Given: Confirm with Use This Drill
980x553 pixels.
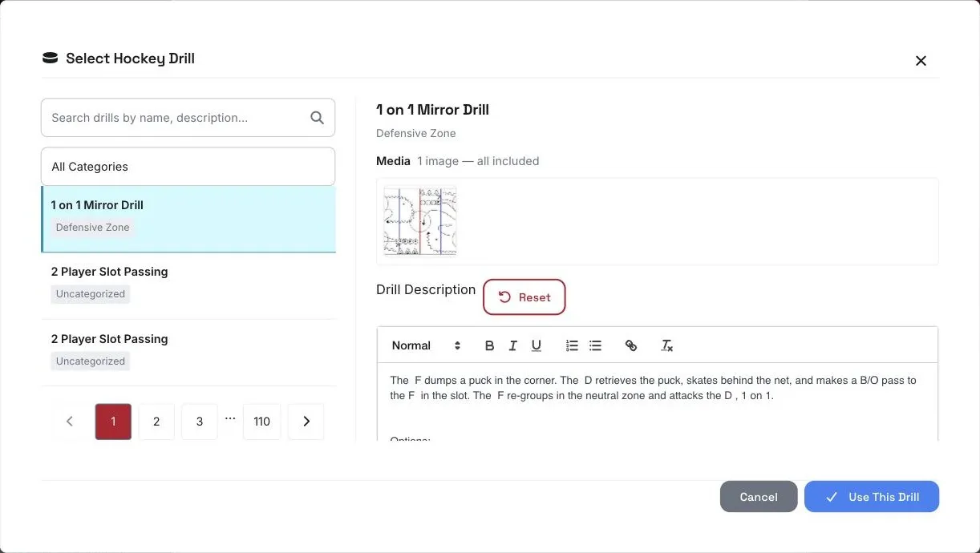Looking at the screenshot, I should click(x=872, y=497).
